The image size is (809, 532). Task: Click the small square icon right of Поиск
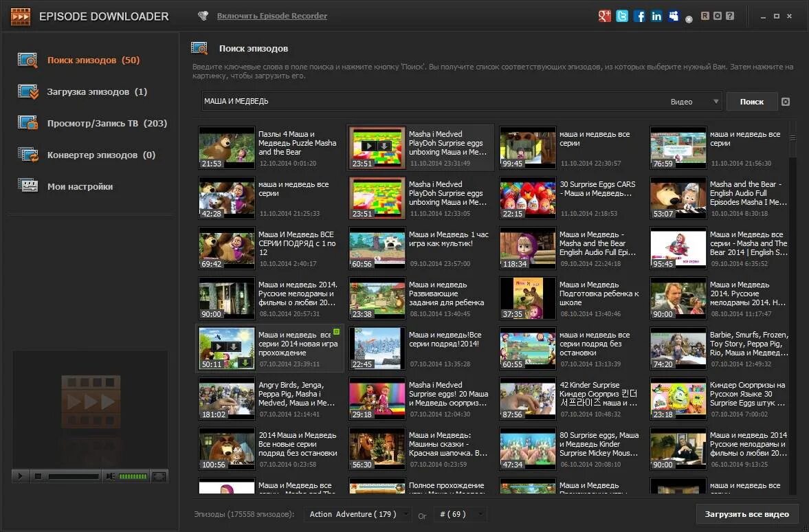tap(785, 102)
